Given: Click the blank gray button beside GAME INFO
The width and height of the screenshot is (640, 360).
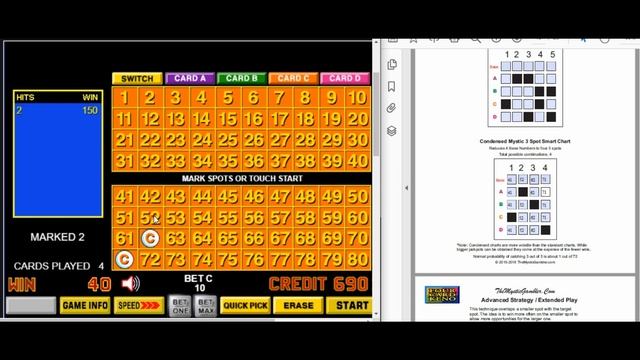Looking at the screenshot, I should (31, 305).
